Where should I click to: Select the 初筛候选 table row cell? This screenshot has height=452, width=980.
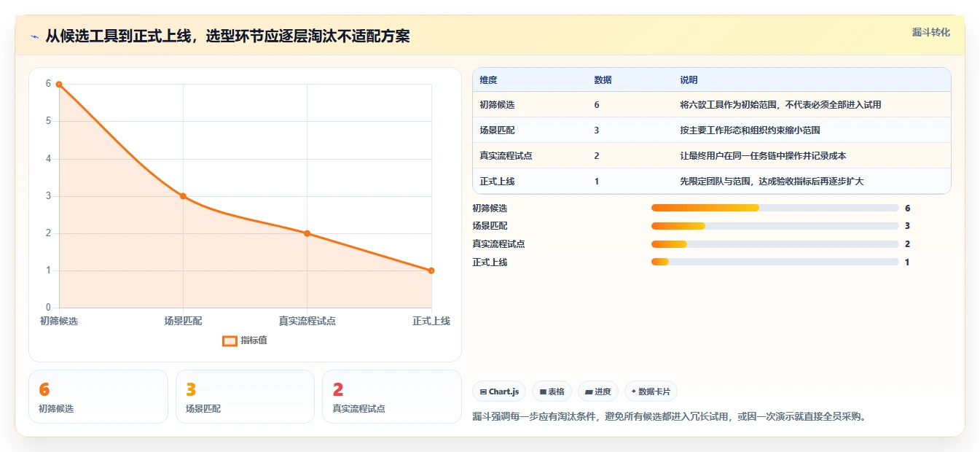coord(497,105)
